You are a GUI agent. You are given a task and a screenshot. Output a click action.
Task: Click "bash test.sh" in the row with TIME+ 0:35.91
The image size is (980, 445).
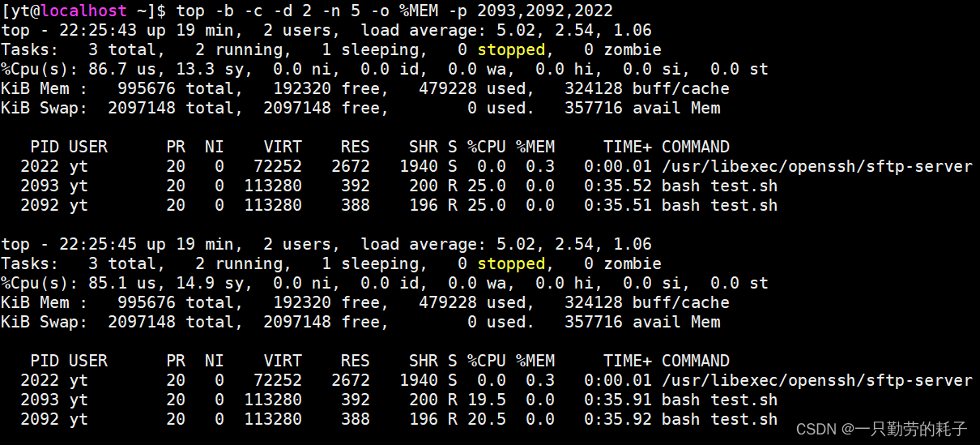tap(720, 400)
